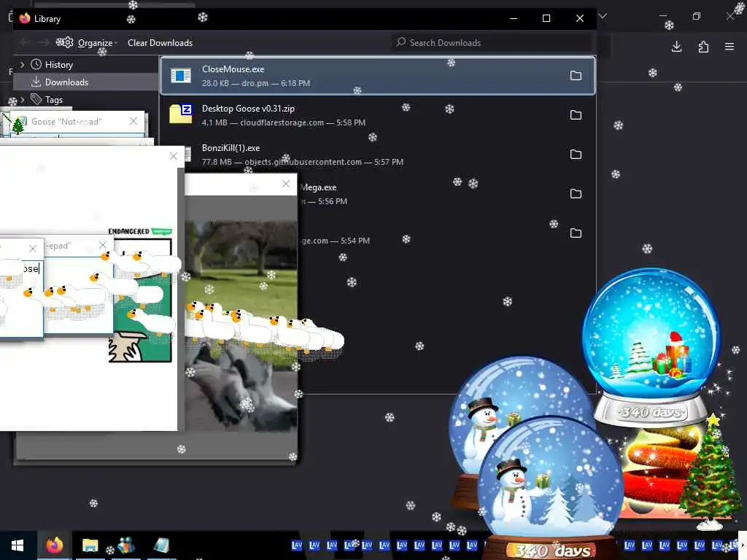Open containing folder for BonziKill(1).exe
The height and width of the screenshot is (560, 747).
pyautogui.click(x=576, y=155)
